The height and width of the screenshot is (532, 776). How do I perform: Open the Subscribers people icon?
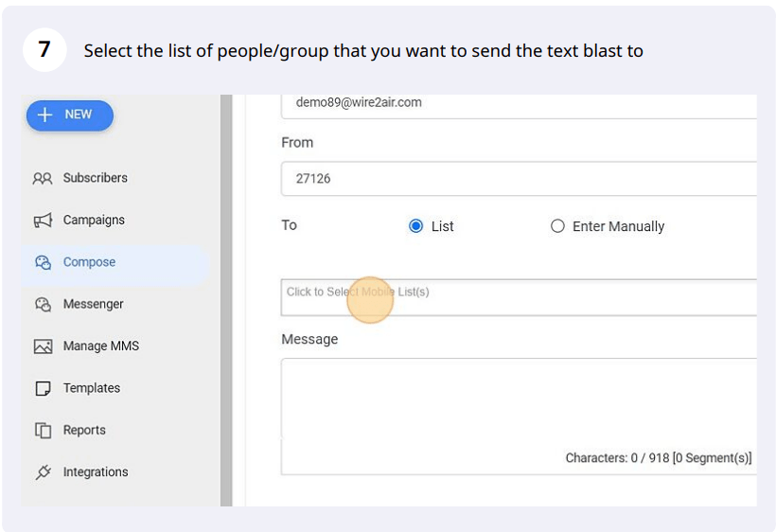[43, 178]
